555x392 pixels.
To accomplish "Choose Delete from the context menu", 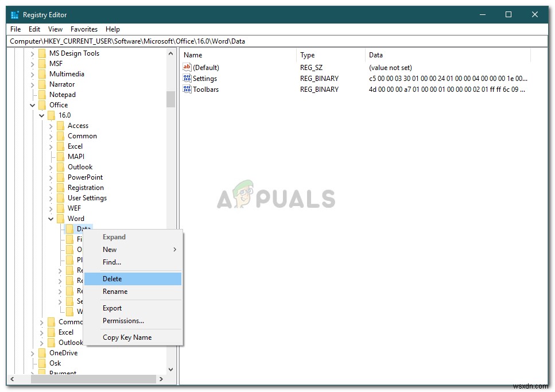I will 133,279.
